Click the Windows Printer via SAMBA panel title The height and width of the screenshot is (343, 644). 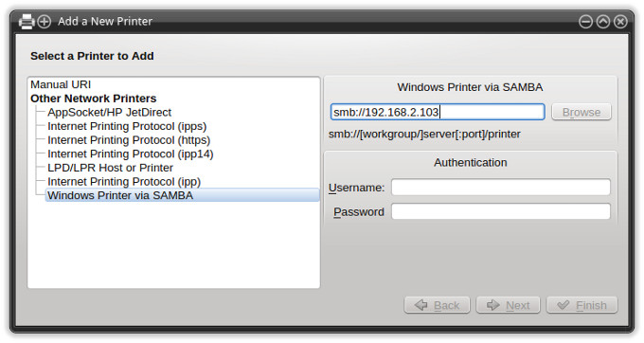tap(470, 87)
